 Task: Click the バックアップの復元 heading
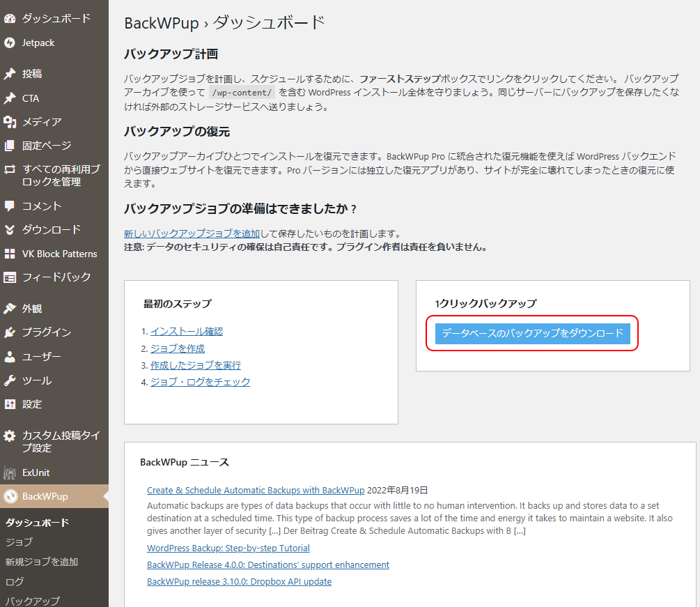177,132
